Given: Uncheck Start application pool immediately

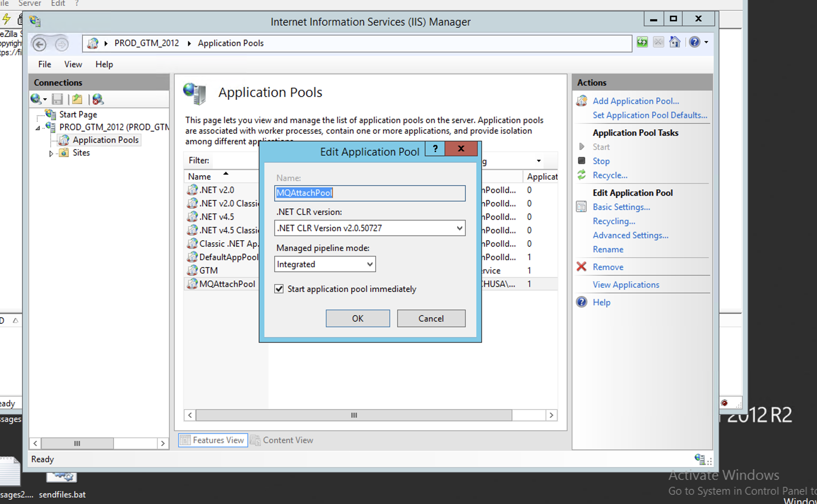Looking at the screenshot, I should click(279, 289).
